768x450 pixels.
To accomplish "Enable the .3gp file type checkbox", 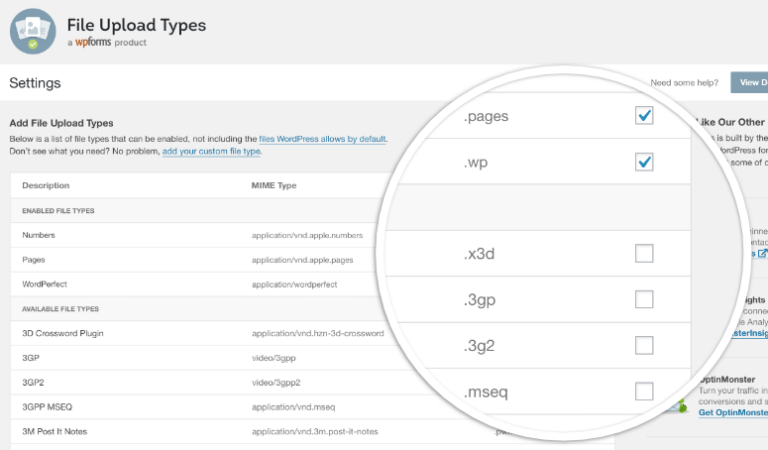I will [644, 299].
